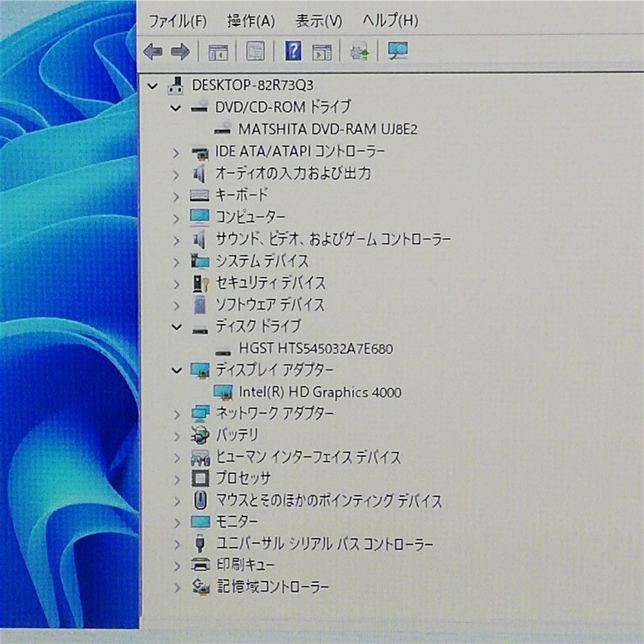
Task: Expand the キーボード category
Action: click(176, 196)
